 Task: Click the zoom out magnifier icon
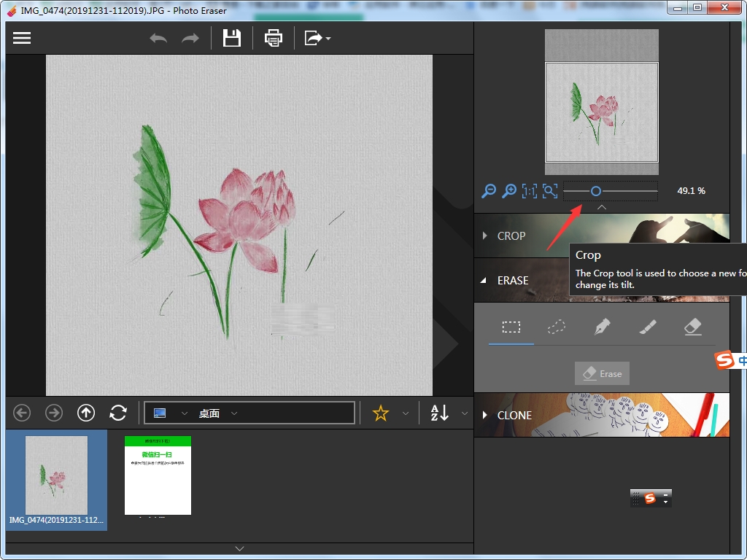[x=489, y=191]
